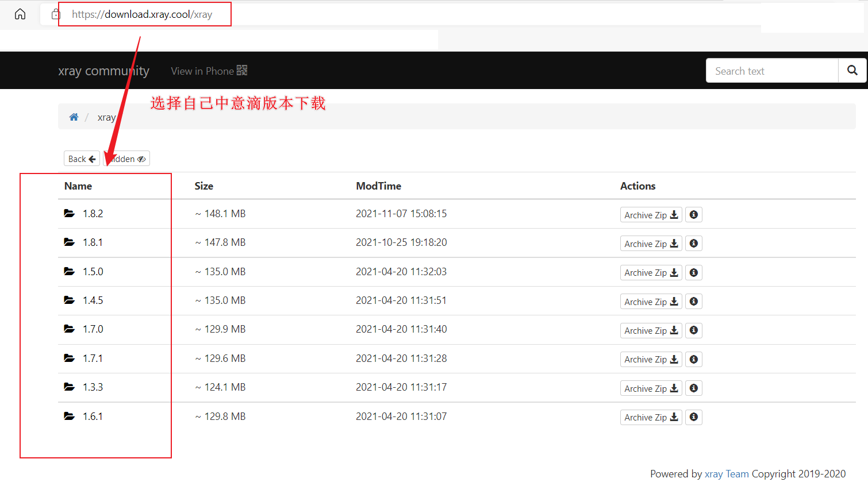
Task: Show info for folder 1.8.1
Action: click(694, 244)
